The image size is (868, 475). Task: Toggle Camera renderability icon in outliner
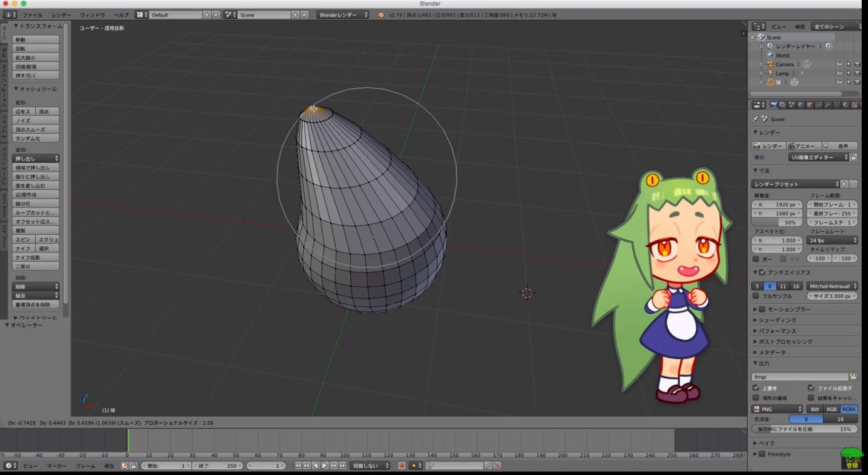point(857,64)
